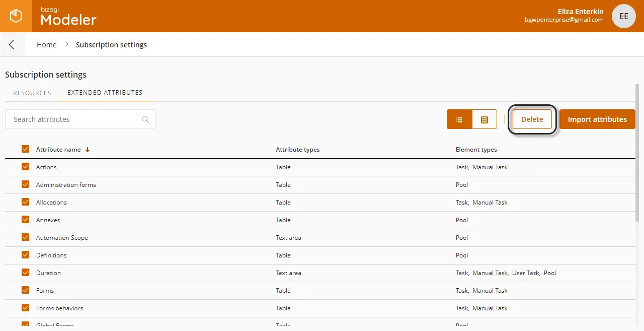This screenshot has height=331, width=644.
Task: Click the Delete button
Action: pyautogui.click(x=532, y=119)
